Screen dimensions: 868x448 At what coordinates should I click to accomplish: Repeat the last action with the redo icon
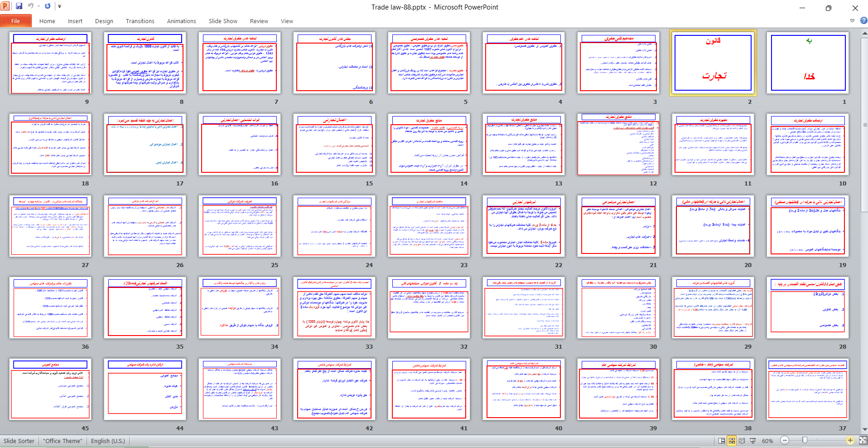48,6
